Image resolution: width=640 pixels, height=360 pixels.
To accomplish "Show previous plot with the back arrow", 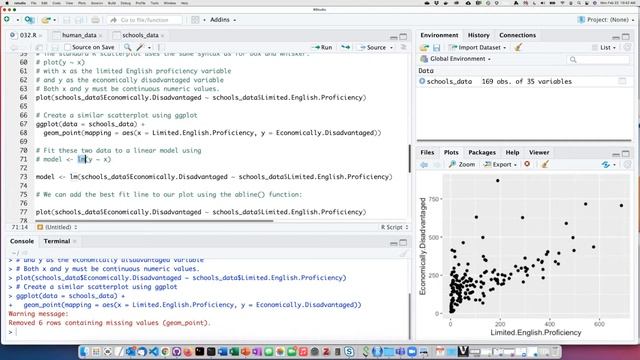I will [x=424, y=164].
